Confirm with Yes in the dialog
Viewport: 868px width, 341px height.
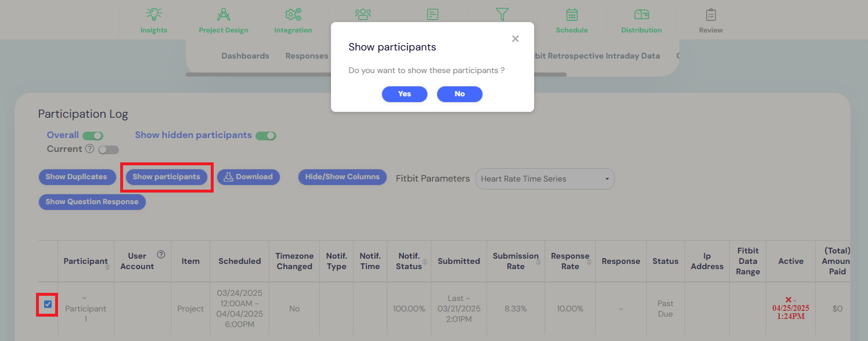[405, 94]
